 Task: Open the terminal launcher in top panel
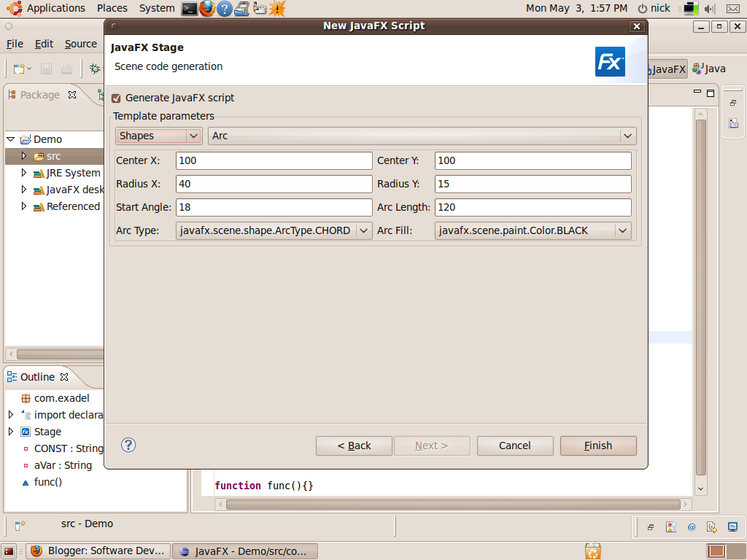click(x=189, y=9)
